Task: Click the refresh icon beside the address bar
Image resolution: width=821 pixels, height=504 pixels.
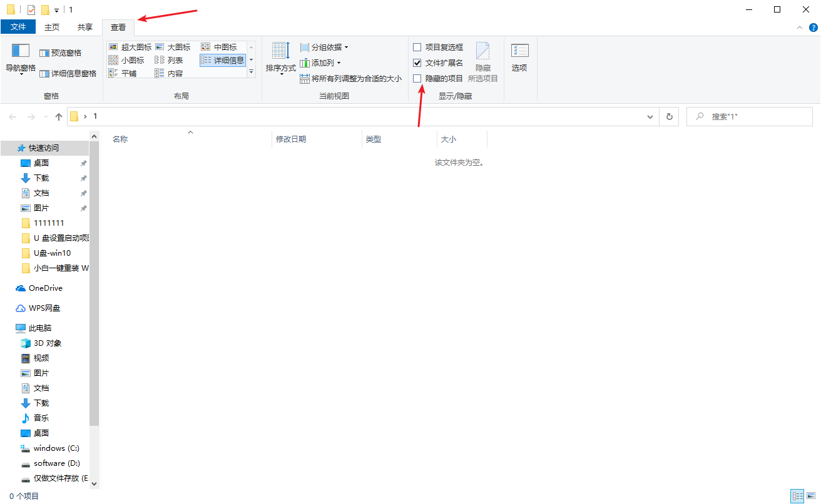Action: [669, 116]
